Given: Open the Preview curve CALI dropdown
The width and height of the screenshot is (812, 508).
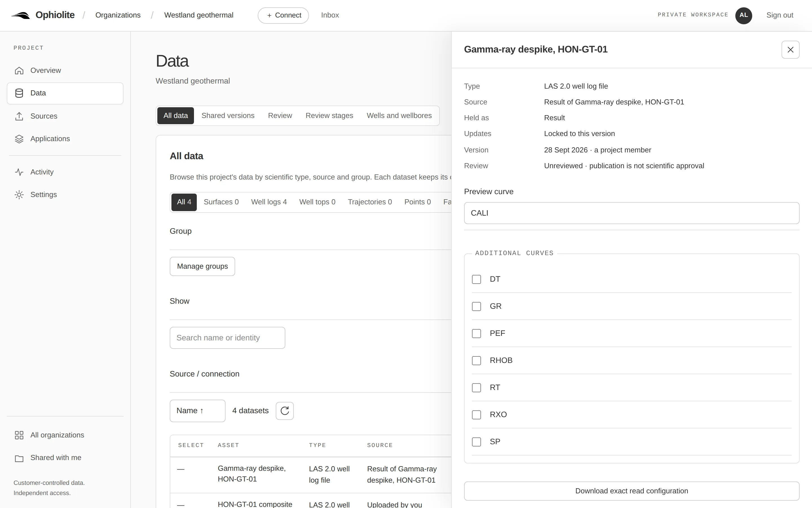Looking at the screenshot, I should 632,213.
